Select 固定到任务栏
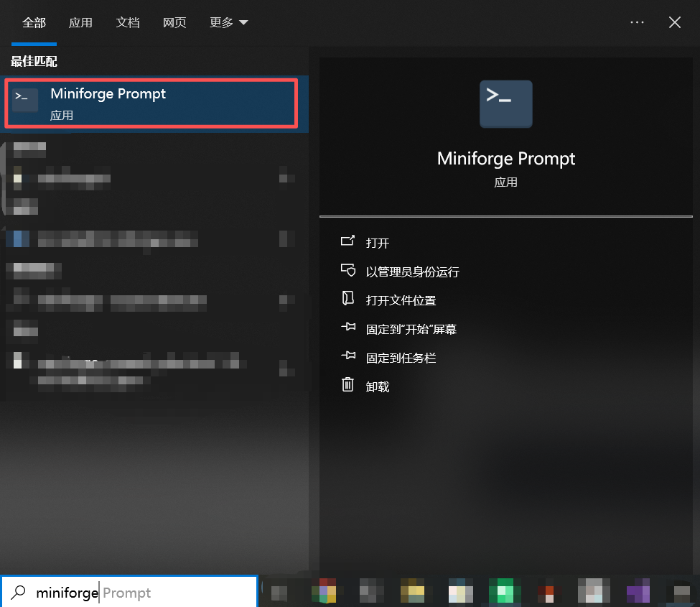The width and height of the screenshot is (700, 607). pyautogui.click(x=401, y=358)
